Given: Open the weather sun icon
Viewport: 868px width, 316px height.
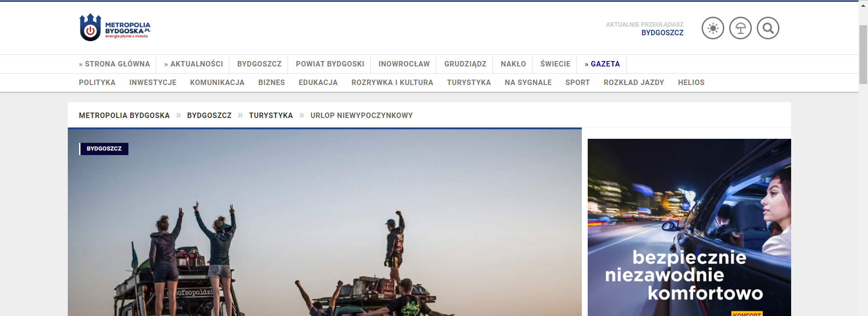Looking at the screenshot, I should tap(712, 28).
